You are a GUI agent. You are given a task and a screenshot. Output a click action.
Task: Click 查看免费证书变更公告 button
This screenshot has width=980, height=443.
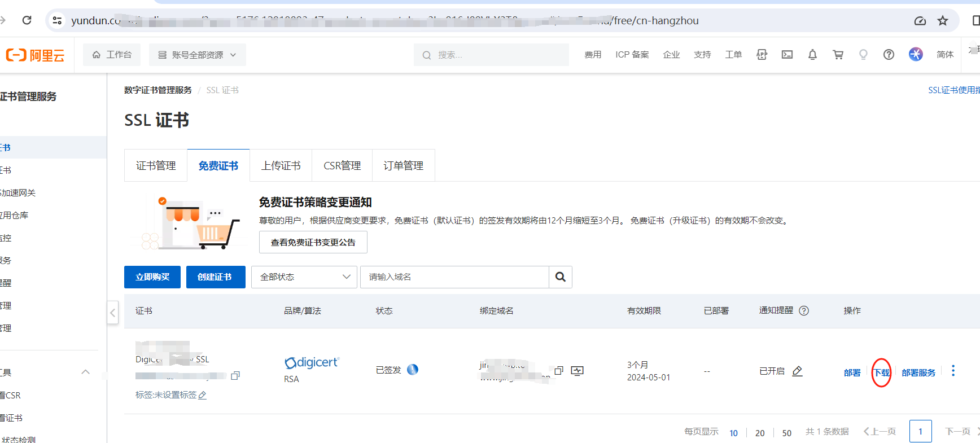coord(313,242)
